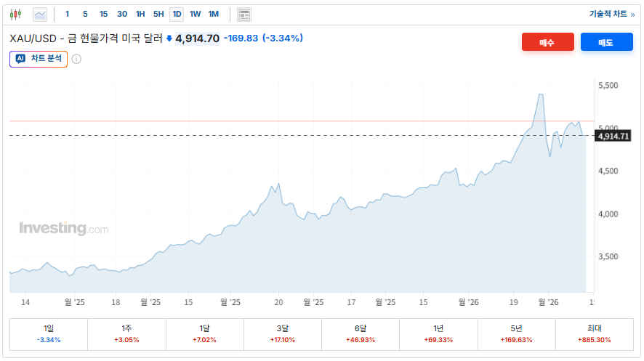Screen dimensions: 644x361
Task: Click the news/table layout icon in toolbar
Action: (x=244, y=14)
